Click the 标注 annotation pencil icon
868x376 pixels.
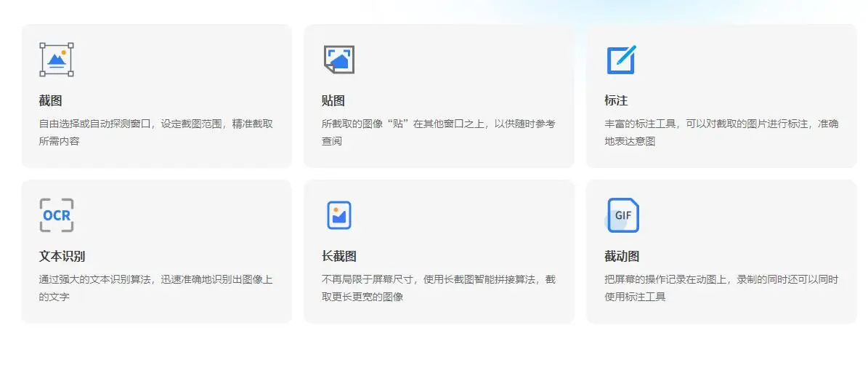coord(621,60)
